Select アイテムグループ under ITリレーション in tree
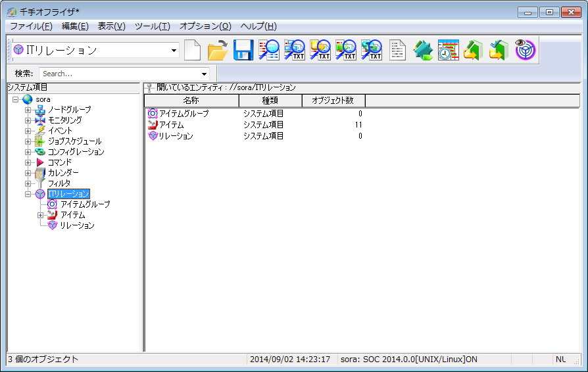The width and height of the screenshot is (588, 372). point(85,204)
